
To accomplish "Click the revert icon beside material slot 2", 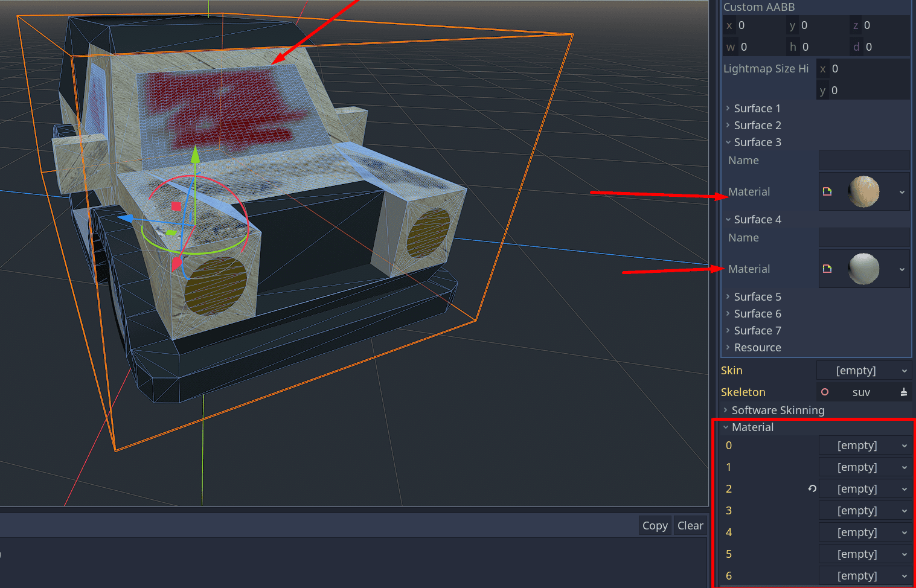I will click(x=812, y=488).
